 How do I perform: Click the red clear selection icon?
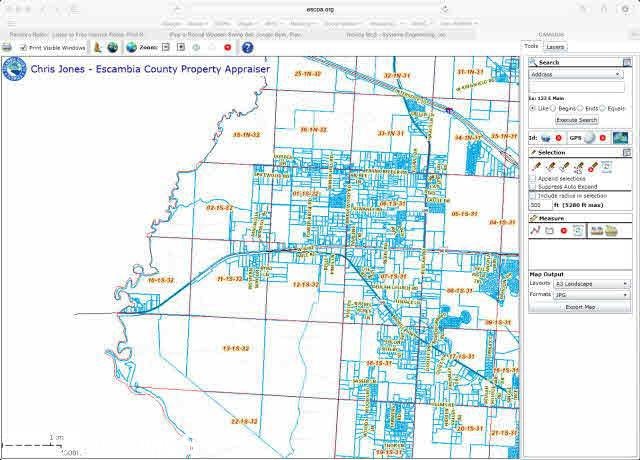592,167
